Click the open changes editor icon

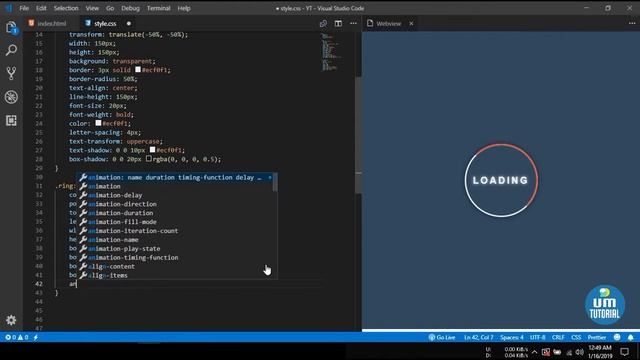click(x=323, y=24)
